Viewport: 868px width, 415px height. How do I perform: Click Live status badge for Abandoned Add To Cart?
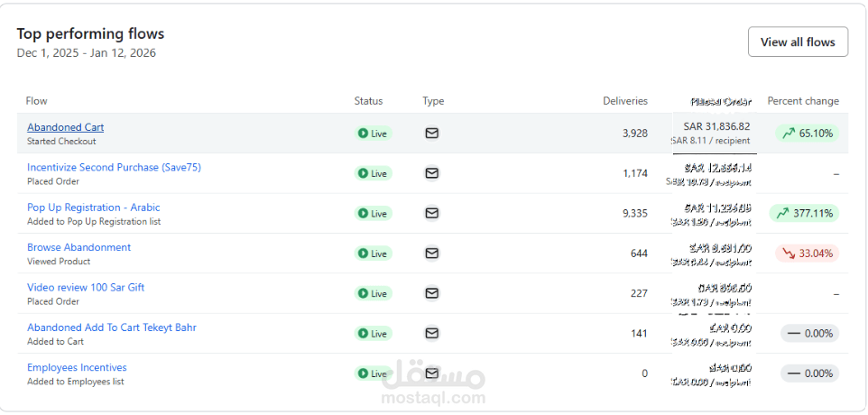tap(374, 333)
